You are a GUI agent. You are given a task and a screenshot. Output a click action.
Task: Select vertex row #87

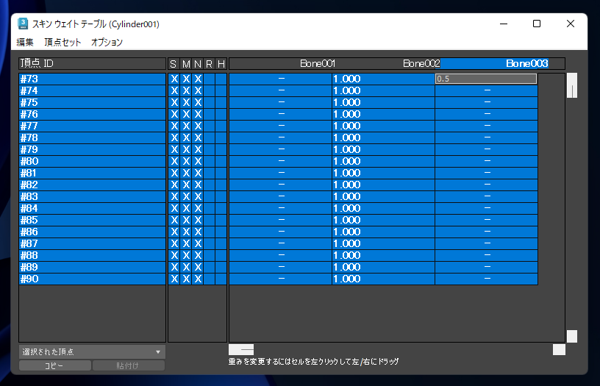pyautogui.click(x=92, y=244)
